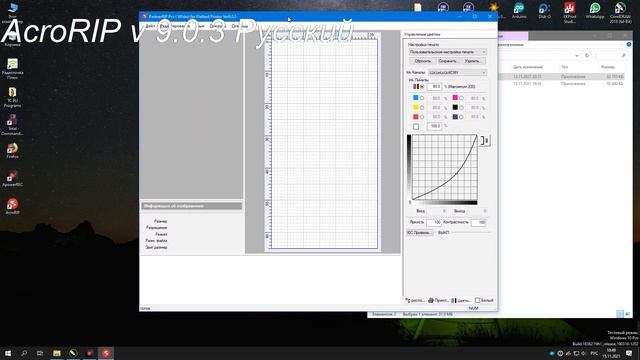The image size is (640, 360).
Task: Toggle the Белый checkbox at panel bottom
Action: click(478, 300)
